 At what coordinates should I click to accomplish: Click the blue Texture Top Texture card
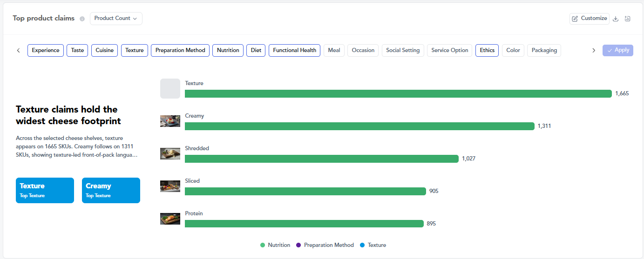[45, 190]
